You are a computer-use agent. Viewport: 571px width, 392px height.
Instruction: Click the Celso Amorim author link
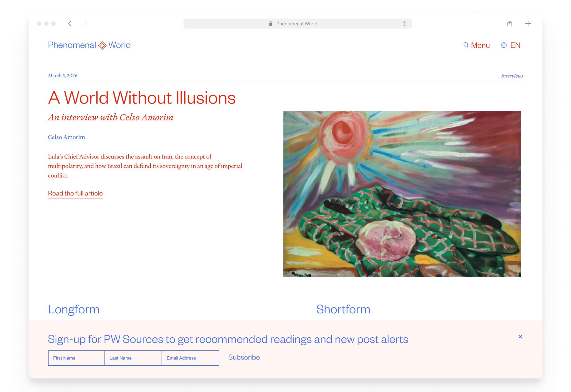(66, 137)
